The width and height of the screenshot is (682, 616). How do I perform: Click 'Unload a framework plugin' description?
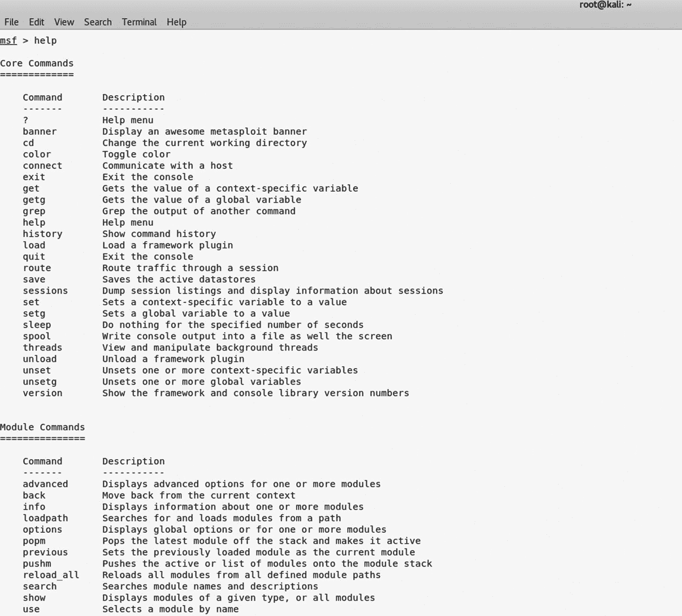(x=173, y=359)
